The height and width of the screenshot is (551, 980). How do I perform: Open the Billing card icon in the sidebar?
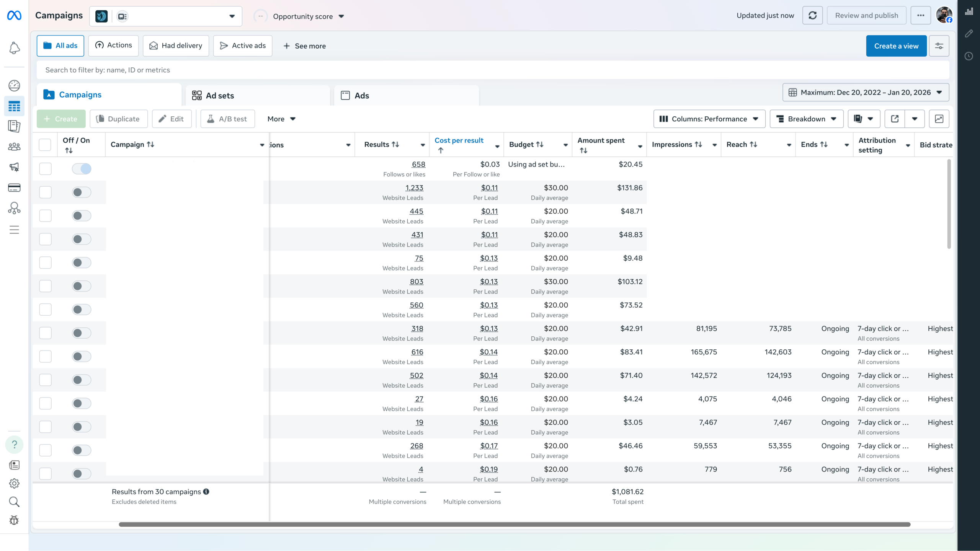14,187
